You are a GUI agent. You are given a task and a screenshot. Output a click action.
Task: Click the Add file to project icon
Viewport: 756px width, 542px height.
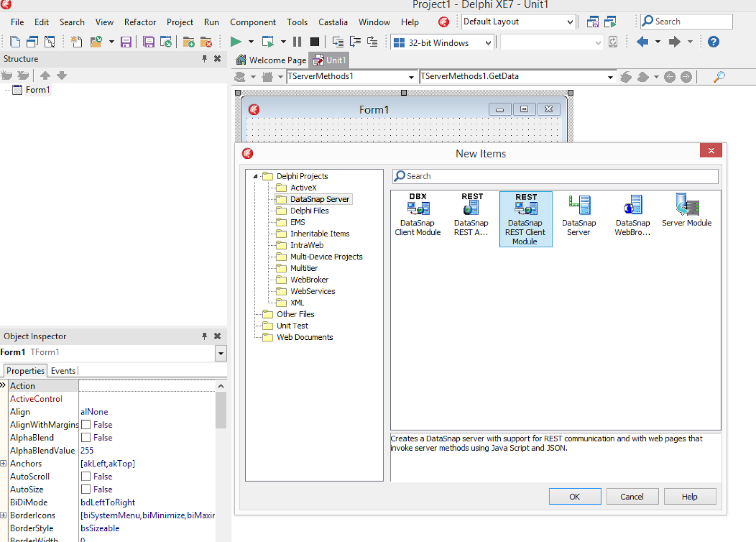[189, 42]
